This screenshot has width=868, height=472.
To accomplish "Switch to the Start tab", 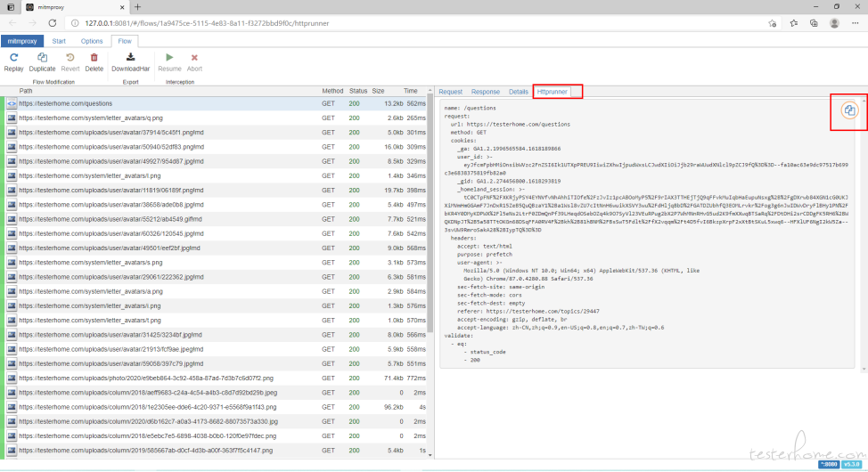I will 59,41.
